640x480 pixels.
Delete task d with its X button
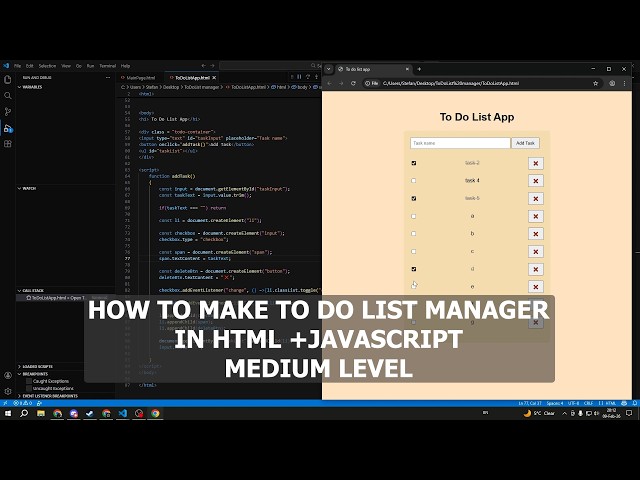(536, 269)
